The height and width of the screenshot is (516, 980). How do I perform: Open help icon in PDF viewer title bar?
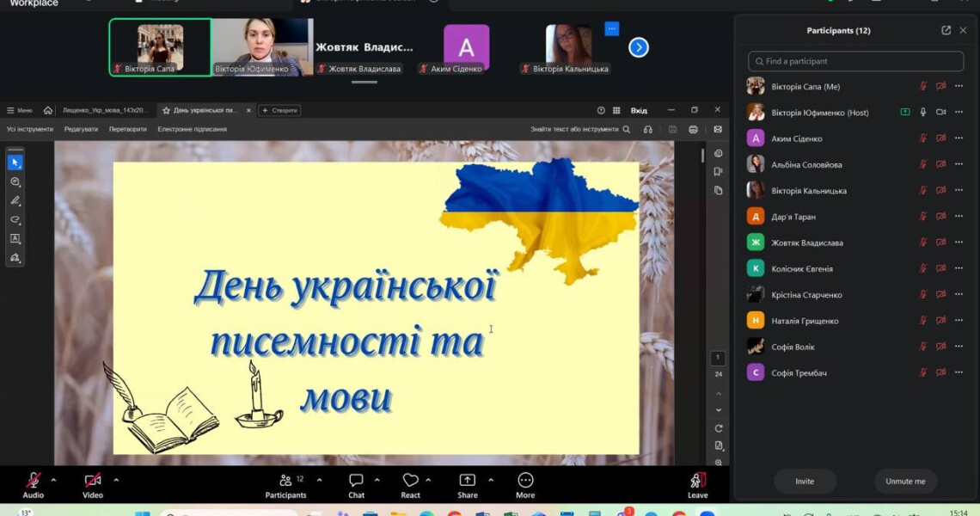(601, 110)
